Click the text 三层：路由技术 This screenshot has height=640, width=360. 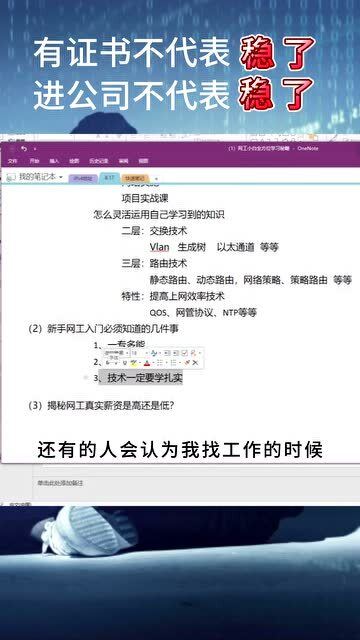click(154, 264)
